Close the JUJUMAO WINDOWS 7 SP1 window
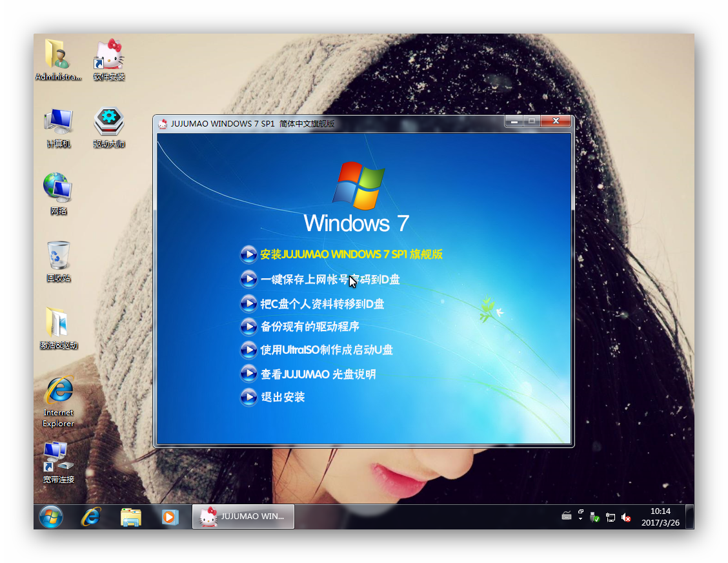The width and height of the screenshot is (728, 563). tap(556, 121)
